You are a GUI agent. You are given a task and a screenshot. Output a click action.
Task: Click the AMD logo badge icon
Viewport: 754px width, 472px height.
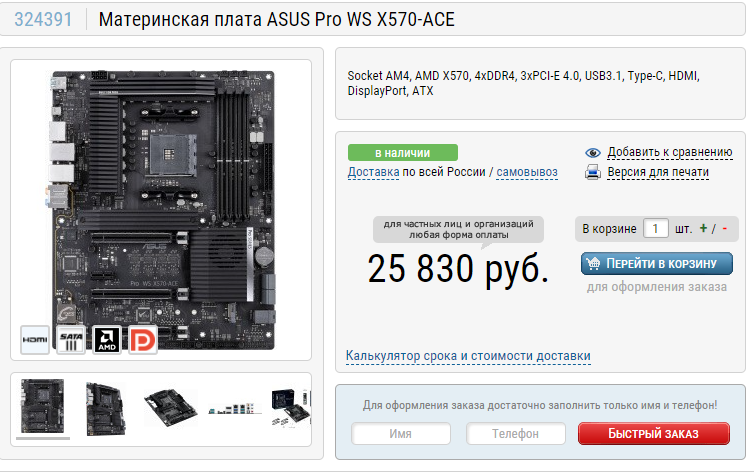coord(107,340)
